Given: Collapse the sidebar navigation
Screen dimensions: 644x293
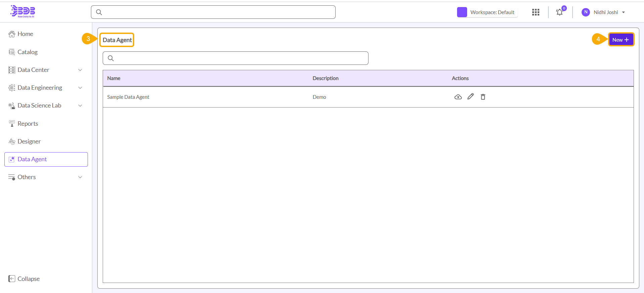Looking at the screenshot, I should (24, 279).
